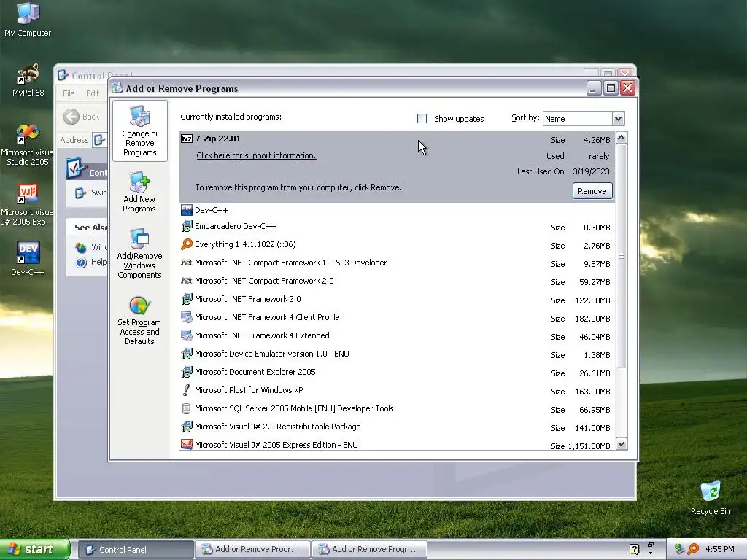This screenshot has height=560, width=747.
Task: Click the rarely used frequency link
Action: pyautogui.click(x=599, y=156)
